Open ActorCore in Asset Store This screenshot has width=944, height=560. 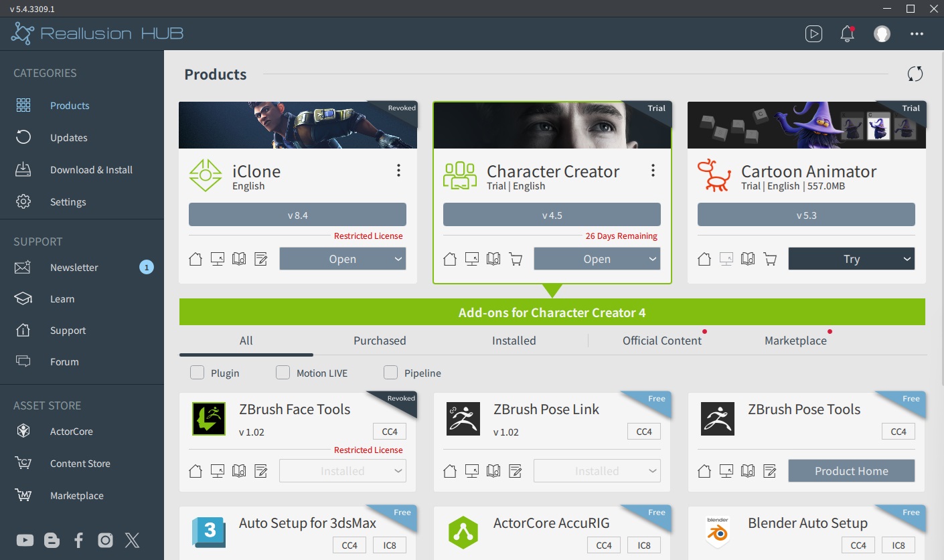(82, 432)
